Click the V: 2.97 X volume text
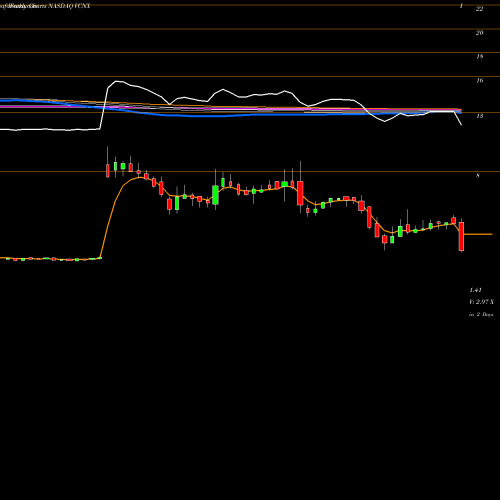 [x=481, y=302]
